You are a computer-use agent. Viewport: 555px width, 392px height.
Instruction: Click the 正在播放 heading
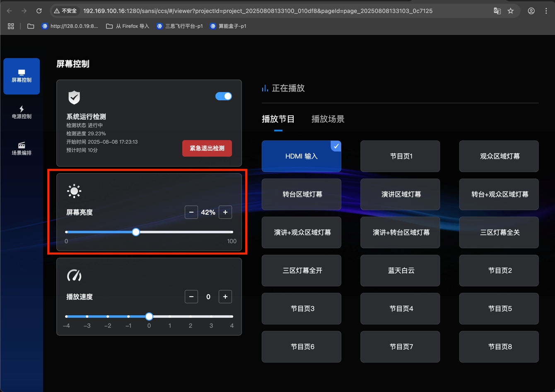(x=288, y=88)
